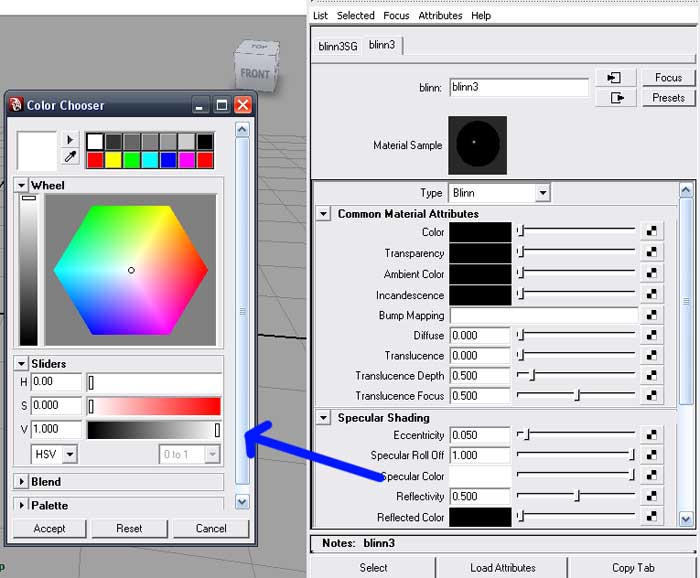Screen dimensions: 700x578
Task: Select the white swatch in top palette row
Action: (x=95, y=141)
